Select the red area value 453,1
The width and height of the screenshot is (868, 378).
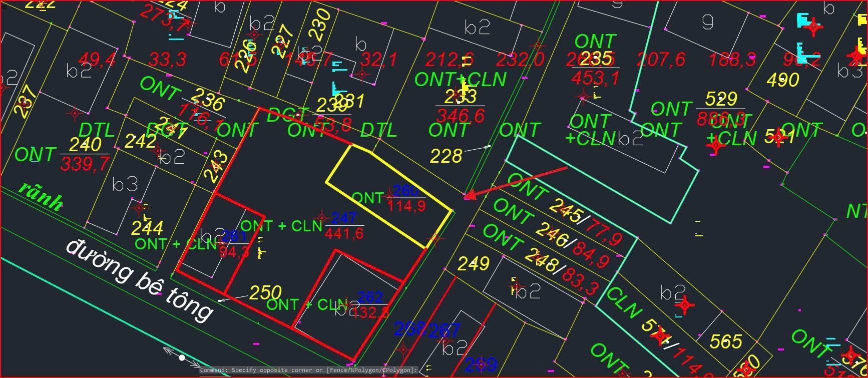pos(595,78)
